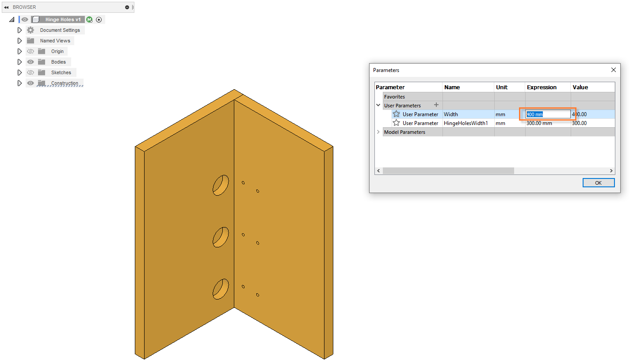Favorite the Width parameter with its star
The image size is (641, 364).
coord(396,114)
